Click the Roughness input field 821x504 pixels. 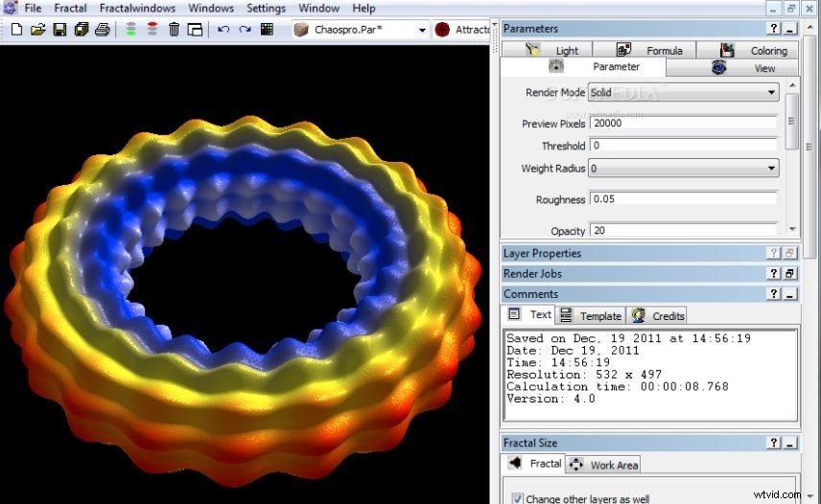pyautogui.click(x=683, y=198)
